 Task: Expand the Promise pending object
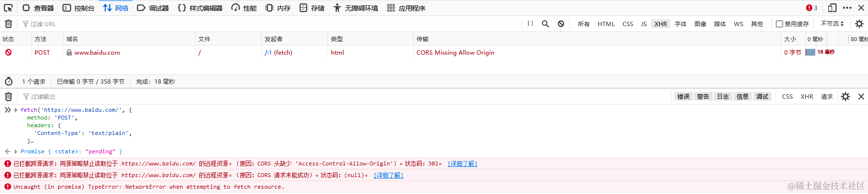[16, 152]
